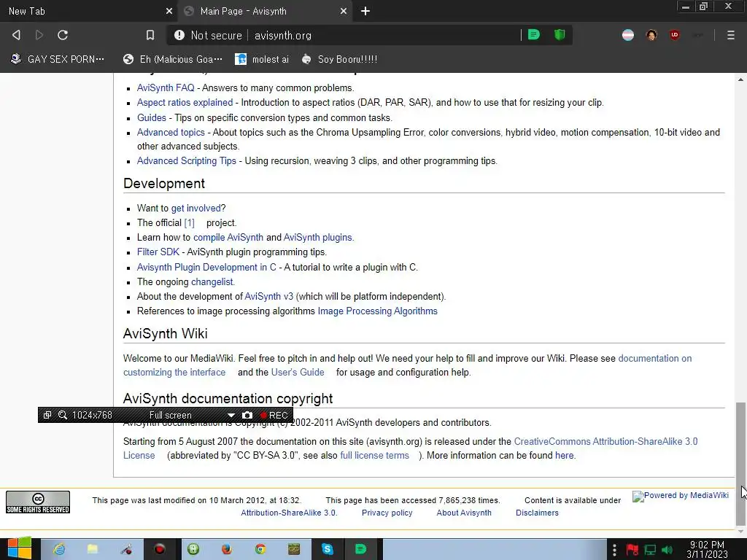Open the full license terms link

[374, 455]
